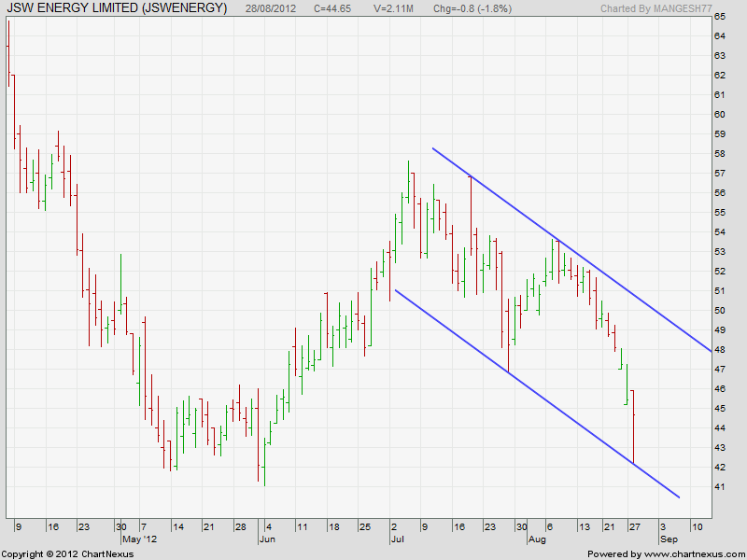
Task: Click the date tick labeled 2 above Jul
Action: (x=394, y=526)
